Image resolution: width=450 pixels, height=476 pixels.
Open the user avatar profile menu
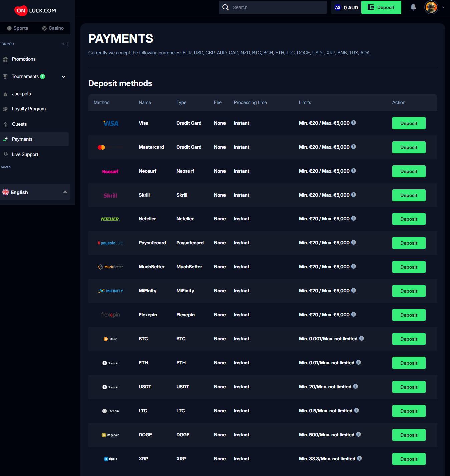click(x=431, y=7)
